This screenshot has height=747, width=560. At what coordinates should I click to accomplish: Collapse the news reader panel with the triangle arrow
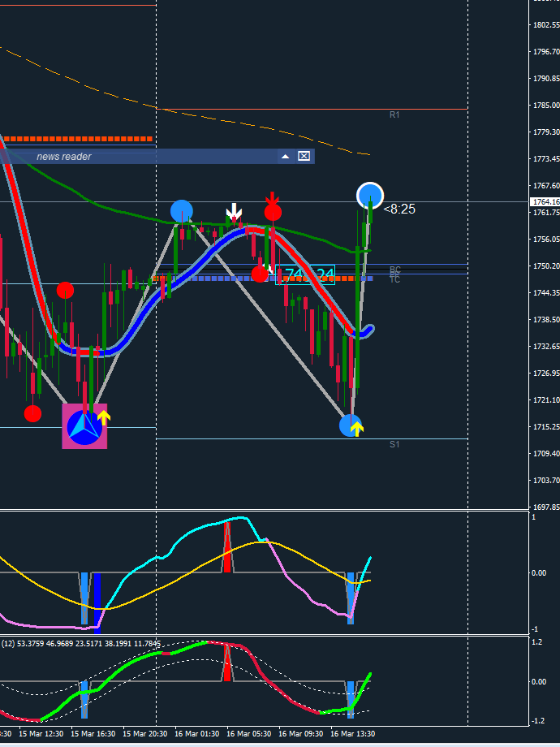click(285, 156)
